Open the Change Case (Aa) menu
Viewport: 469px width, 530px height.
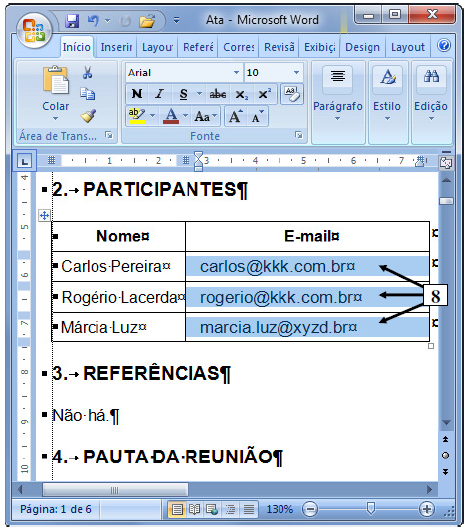(205, 116)
